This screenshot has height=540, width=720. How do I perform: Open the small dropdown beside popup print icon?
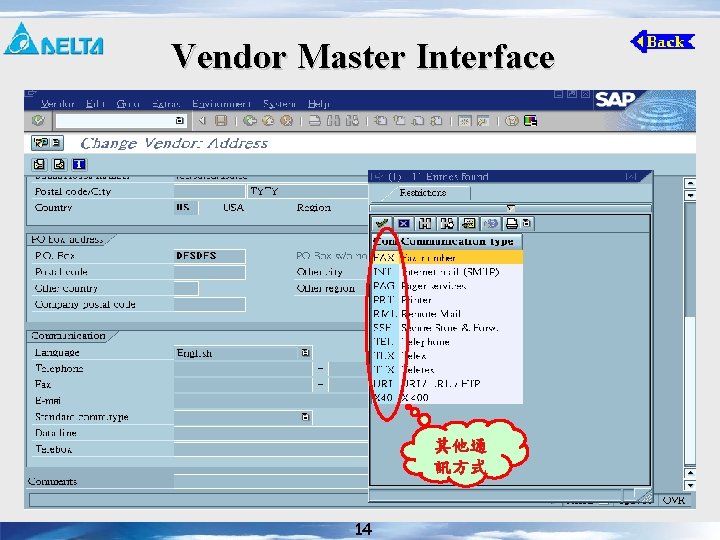[x=526, y=224]
